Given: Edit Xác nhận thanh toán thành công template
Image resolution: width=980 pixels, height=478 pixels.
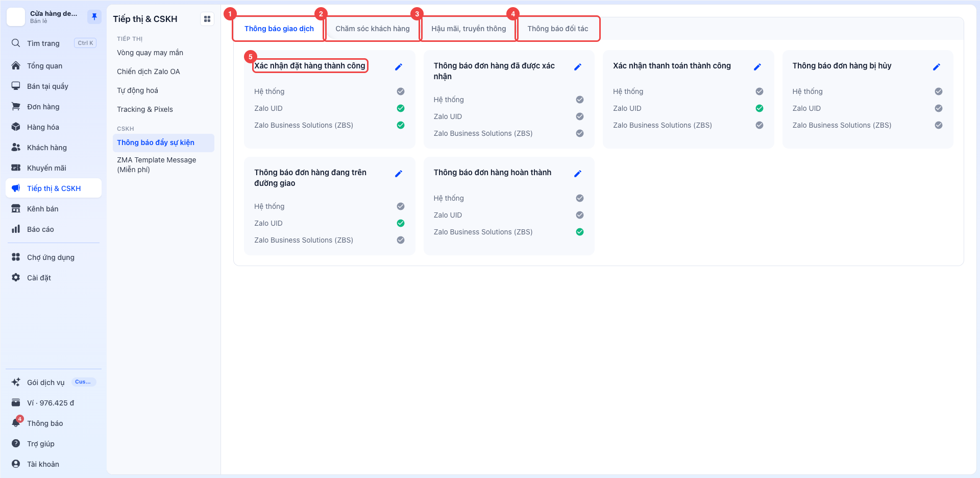Looking at the screenshot, I should [x=757, y=67].
